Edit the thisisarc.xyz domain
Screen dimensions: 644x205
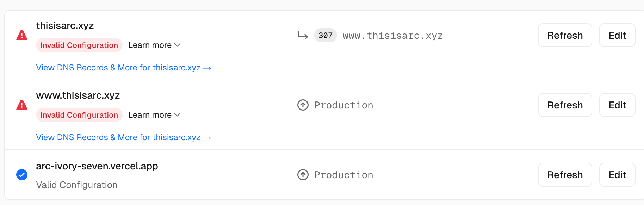(617, 35)
